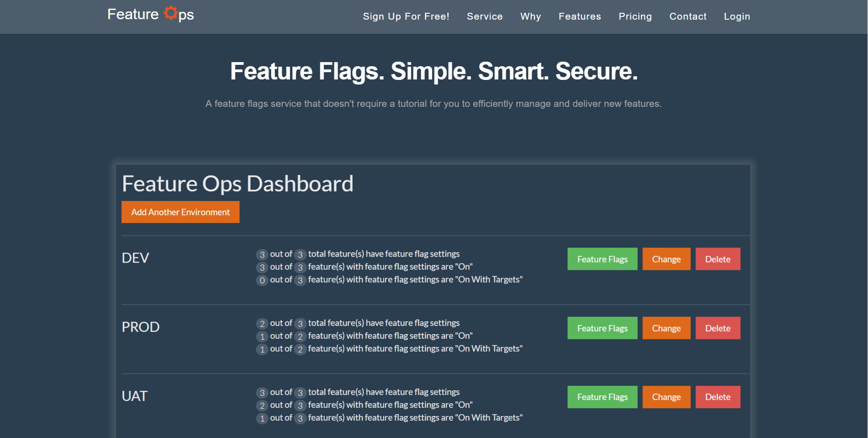Click Change for UAT environment
Viewport: 868px width, 438px height.
coord(666,397)
